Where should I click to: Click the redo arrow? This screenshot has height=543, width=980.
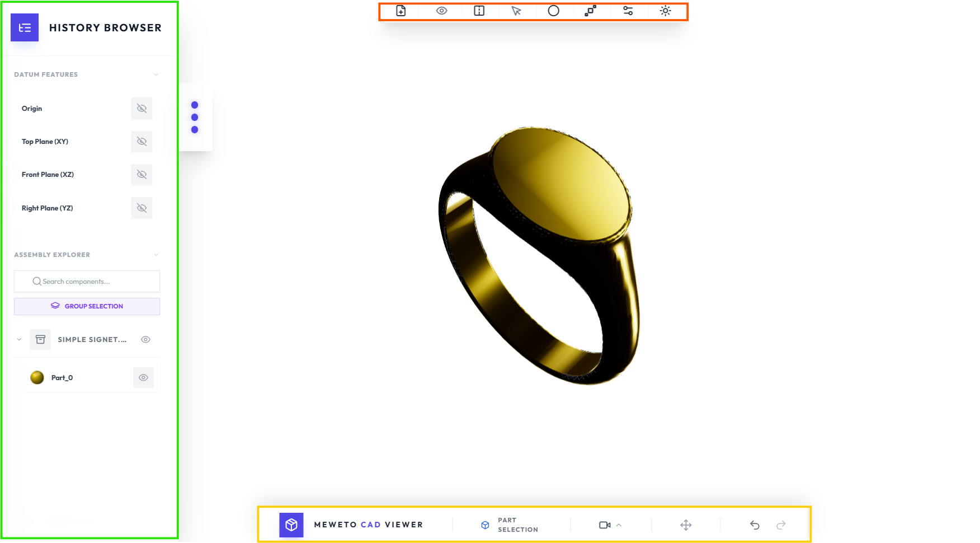[x=781, y=525]
